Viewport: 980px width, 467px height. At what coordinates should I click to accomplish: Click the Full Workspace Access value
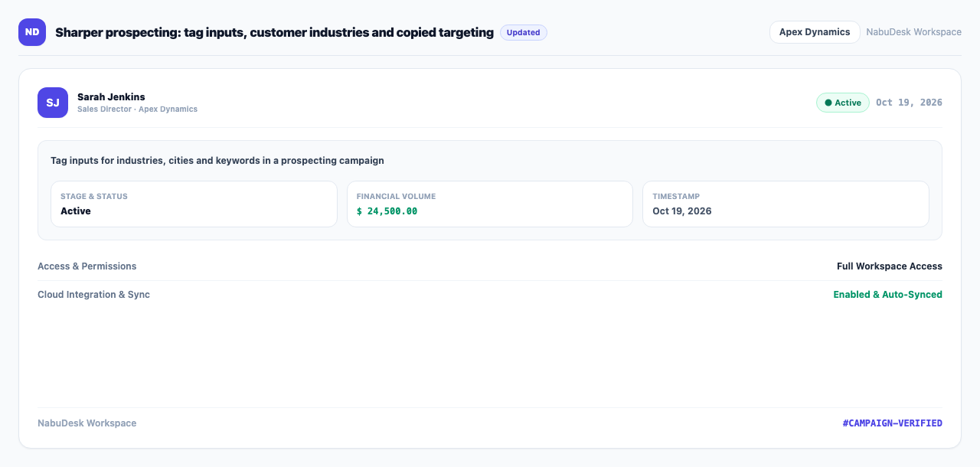click(x=890, y=266)
